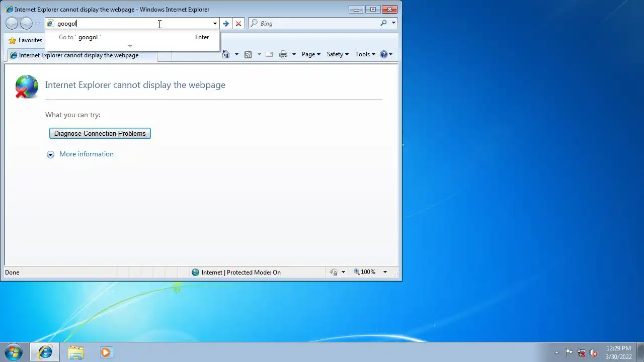Open the Tools menu
The height and width of the screenshot is (362, 644).
[365, 54]
